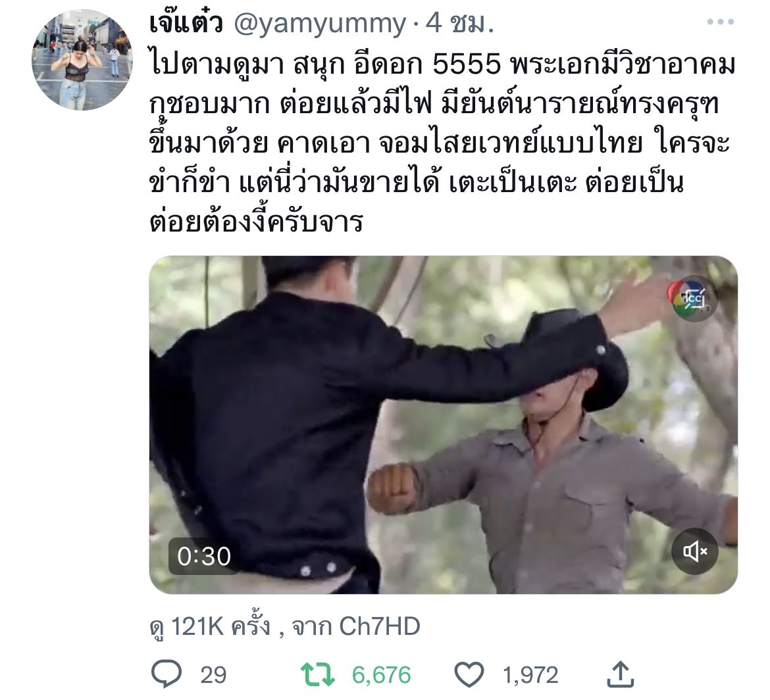Open the @yamyummy handle link
The width and height of the screenshot is (770, 700).
click(321, 23)
